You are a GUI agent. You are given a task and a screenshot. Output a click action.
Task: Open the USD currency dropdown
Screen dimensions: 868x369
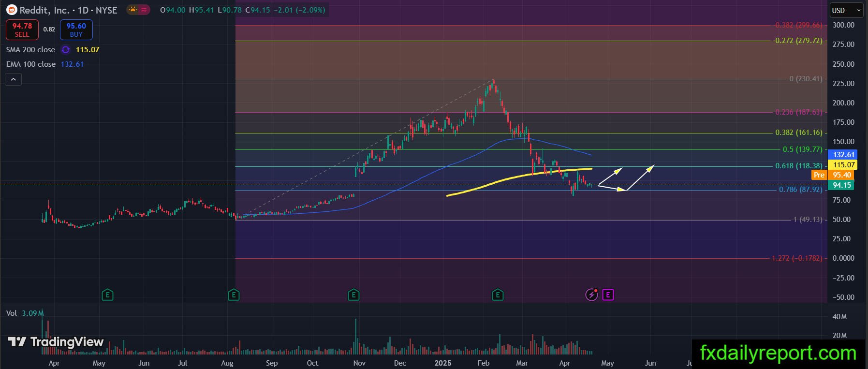tap(847, 10)
